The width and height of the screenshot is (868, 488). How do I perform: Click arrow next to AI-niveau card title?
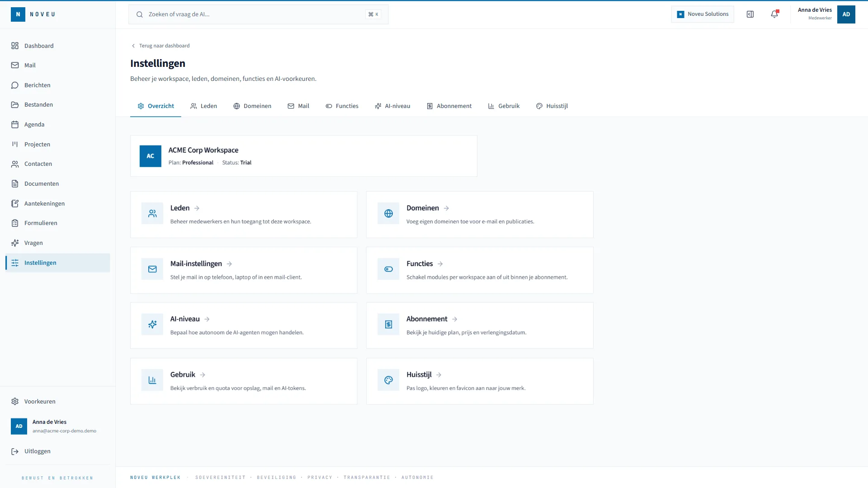(x=207, y=319)
